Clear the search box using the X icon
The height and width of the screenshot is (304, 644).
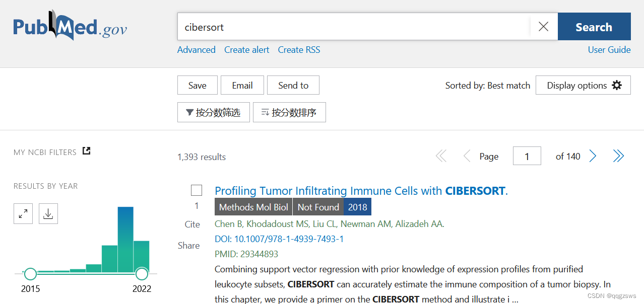point(543,26)
